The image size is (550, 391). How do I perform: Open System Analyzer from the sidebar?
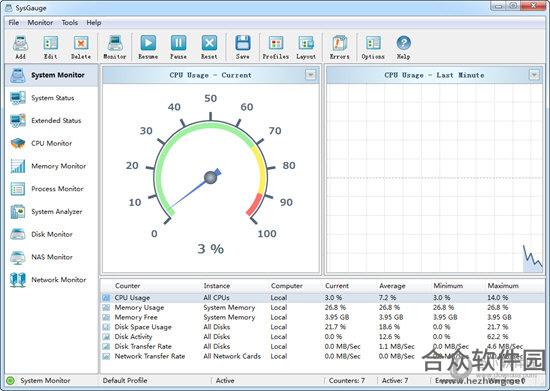click(x=52, y=212)
